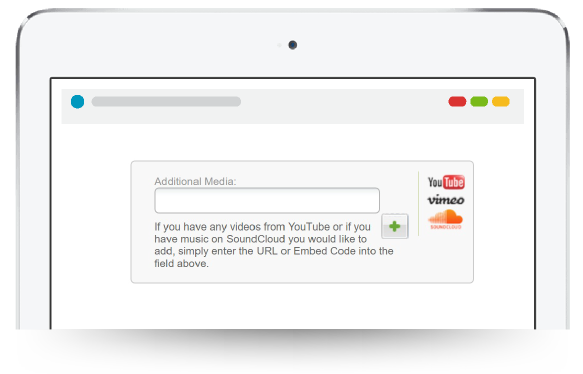Image resolution: width=583 pixels, height=374 pixels.
Task: Click the SoundCloud logo
Action: pyautogui.click(x=445, y=219)
